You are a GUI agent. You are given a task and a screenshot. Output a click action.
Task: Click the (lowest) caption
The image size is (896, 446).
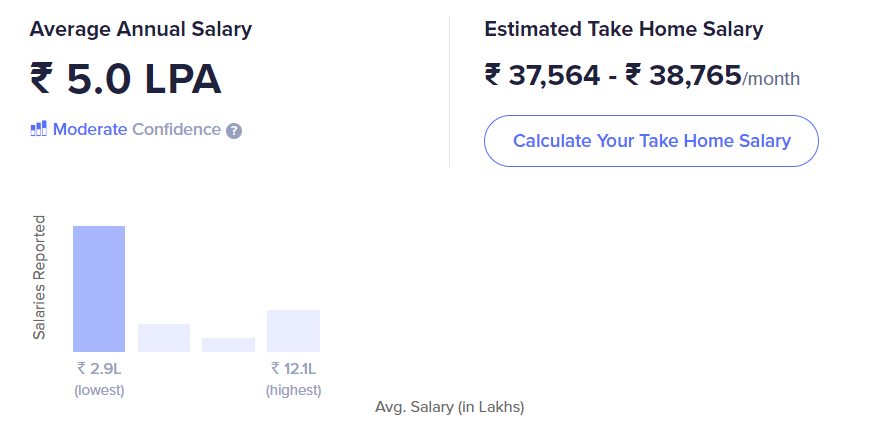(99, 390)
